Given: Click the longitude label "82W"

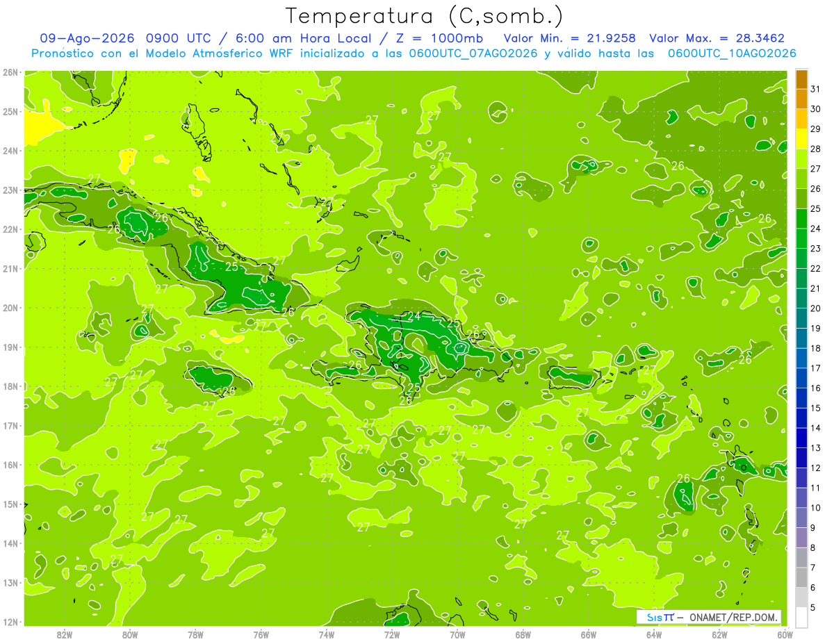Looking at the screenshot, I should [65, 634].
